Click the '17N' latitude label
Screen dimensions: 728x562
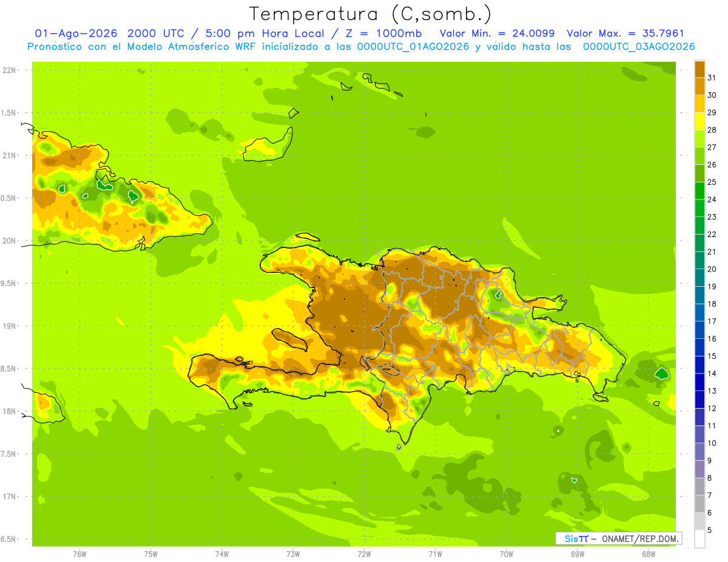[x=10, y=497]
